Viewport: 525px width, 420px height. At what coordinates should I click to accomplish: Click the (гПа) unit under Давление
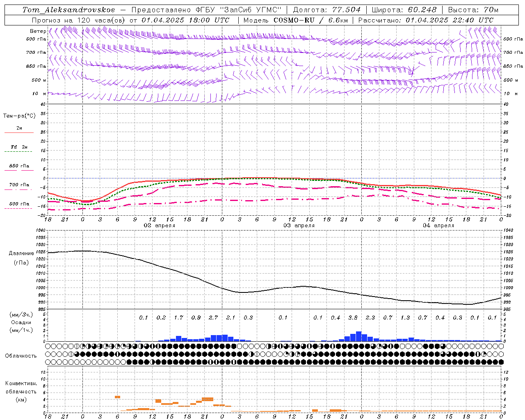21,263
